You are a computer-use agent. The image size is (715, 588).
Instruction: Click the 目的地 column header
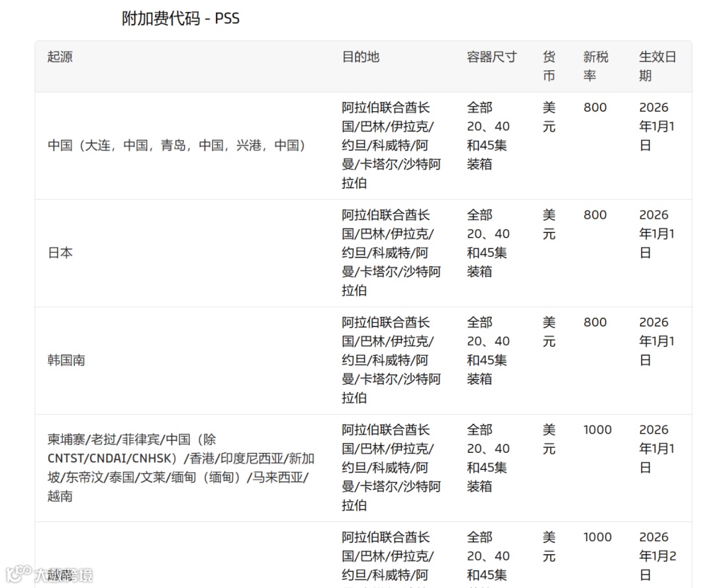[361, 57]
